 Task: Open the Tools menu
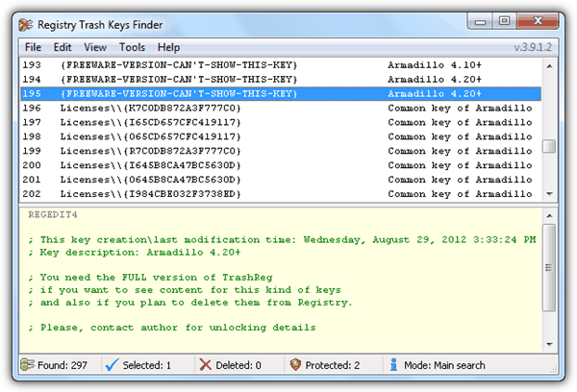132,47
